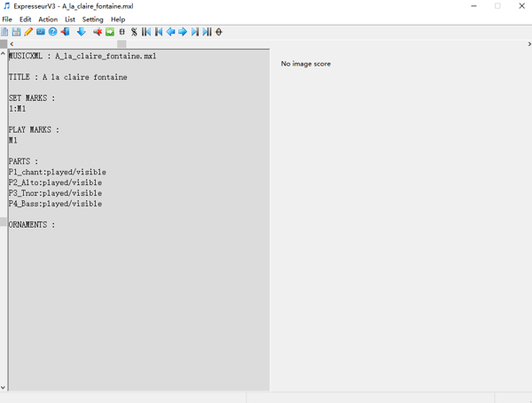Jump to the first section with double-bar icon
Image resolution: width=532 pixels, height=403 pixels.
coord(146,32)
